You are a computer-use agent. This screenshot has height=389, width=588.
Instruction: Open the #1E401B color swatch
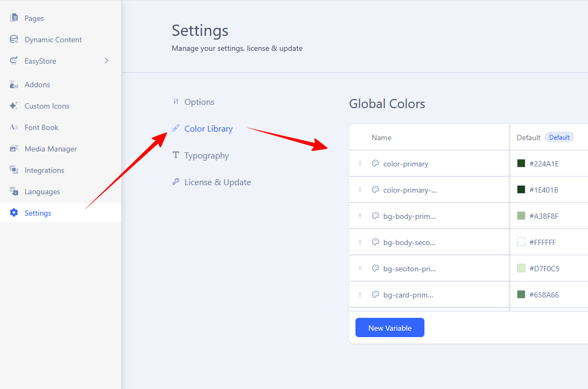pos(521,189)
